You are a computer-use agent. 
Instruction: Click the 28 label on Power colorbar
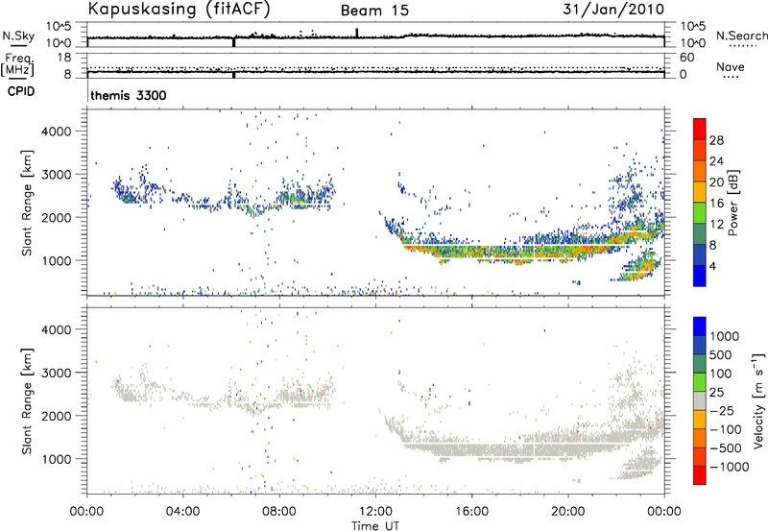(716, 140)
